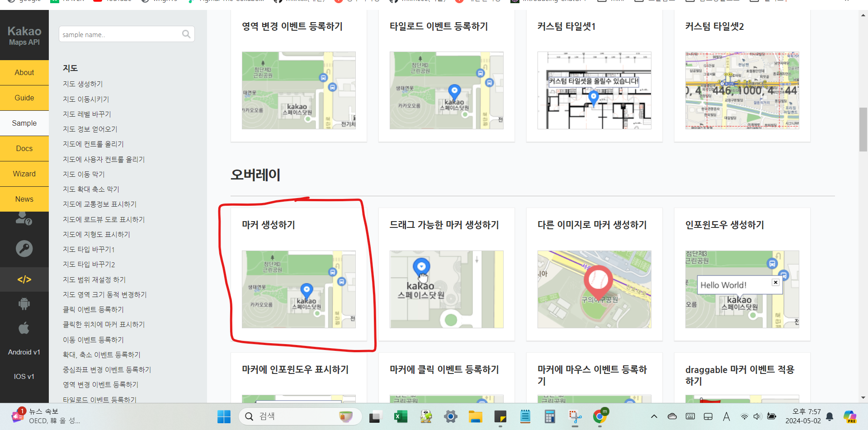
Task: Open Task View from the taskbar
Action: click(x=376, y=416)
